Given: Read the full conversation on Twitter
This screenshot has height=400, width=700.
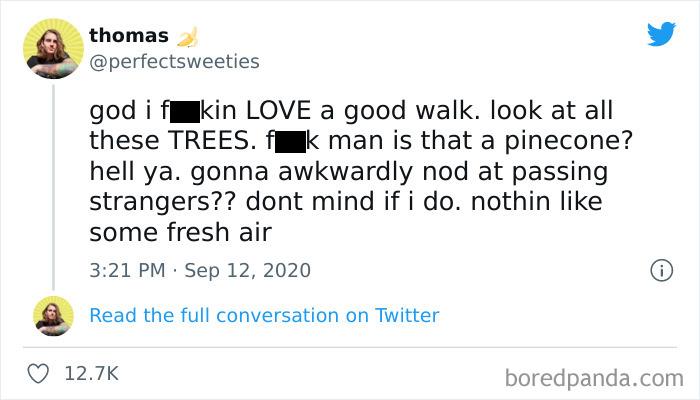Looking at the screenshot, I should point(264,315).
